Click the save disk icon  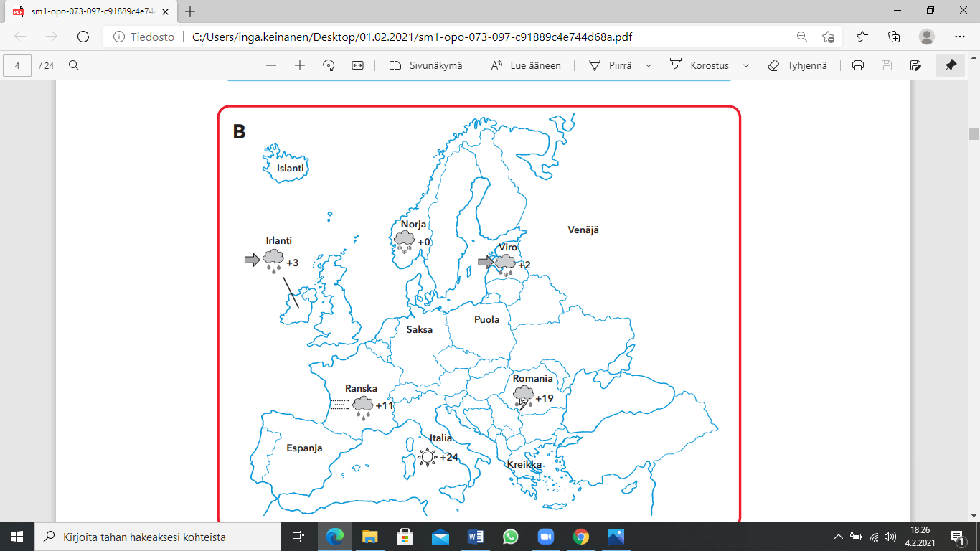point(887,65)
